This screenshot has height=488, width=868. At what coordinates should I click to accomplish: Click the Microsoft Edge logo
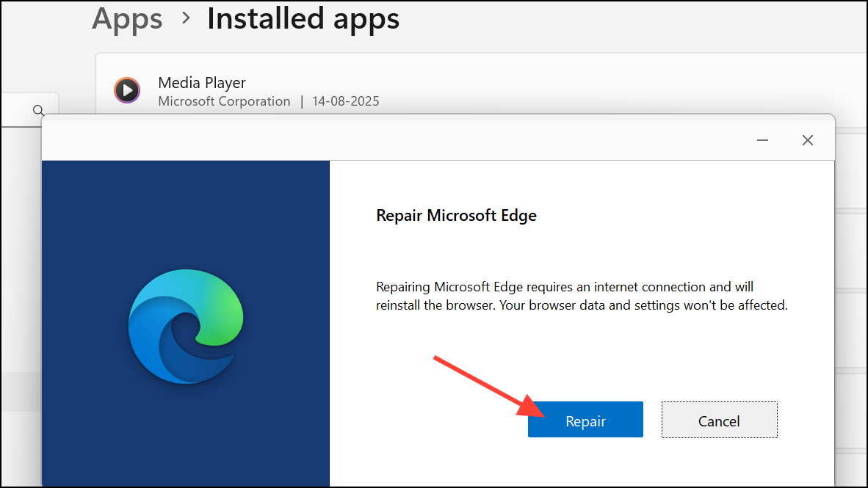185,324
